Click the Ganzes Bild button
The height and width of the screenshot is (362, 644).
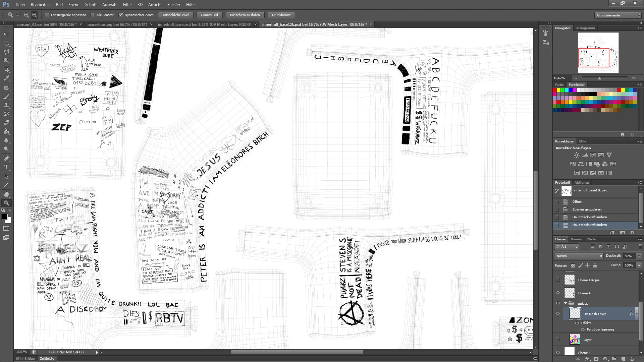pyautogui.click(x=209, y=15)
